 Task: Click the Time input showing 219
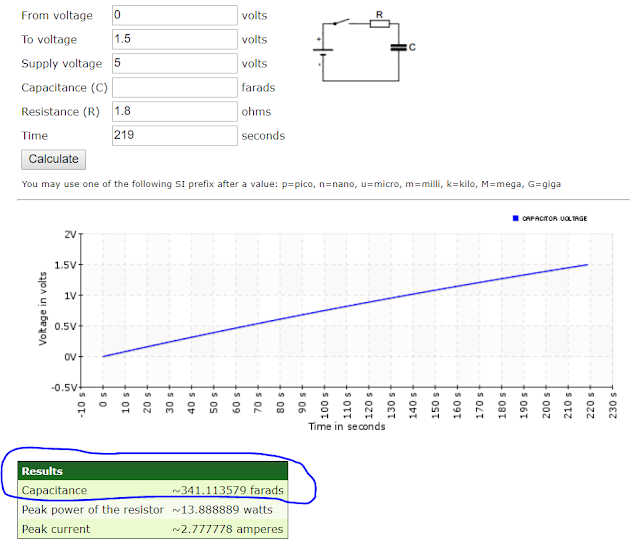(175, 136)
